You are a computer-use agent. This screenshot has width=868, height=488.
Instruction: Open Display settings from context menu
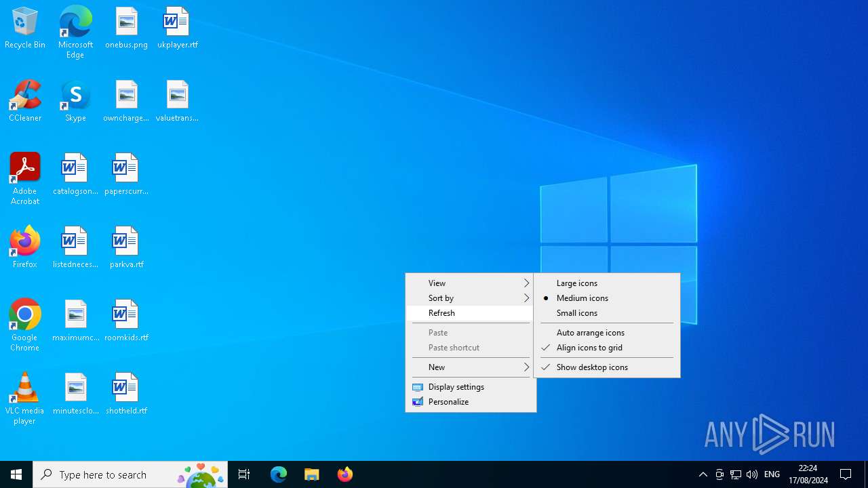click(471, 387)
